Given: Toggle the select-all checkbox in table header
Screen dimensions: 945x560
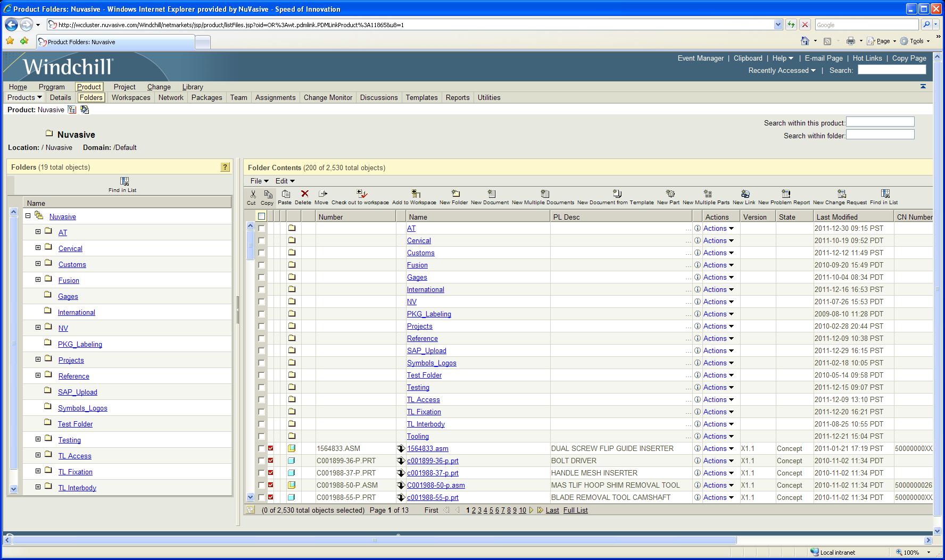Looking at the screenshot, I should (x=261, y=216).
